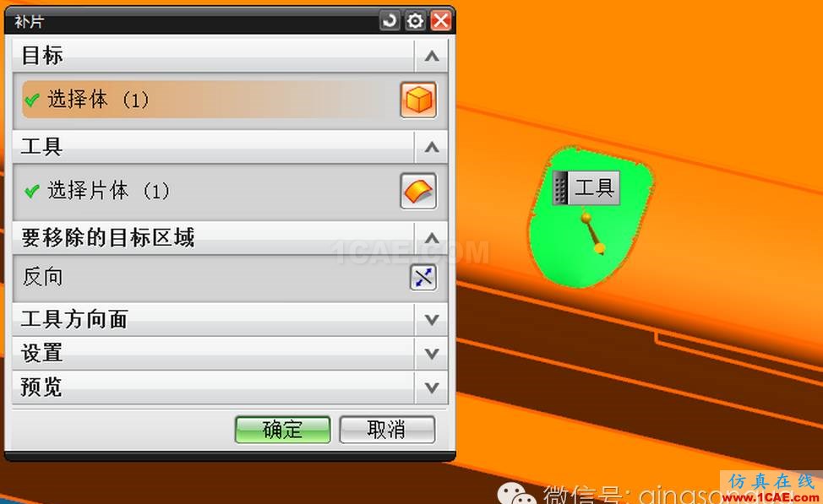This screenshot has height=504, width=823.
Task: Collapse the 目标 section
Action: (x=432, y=56)
